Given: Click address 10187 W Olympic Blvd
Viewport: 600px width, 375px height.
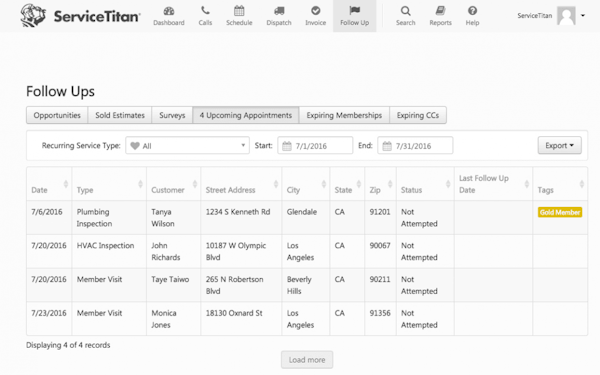Looking at the screenshot, I should [236, 251].
